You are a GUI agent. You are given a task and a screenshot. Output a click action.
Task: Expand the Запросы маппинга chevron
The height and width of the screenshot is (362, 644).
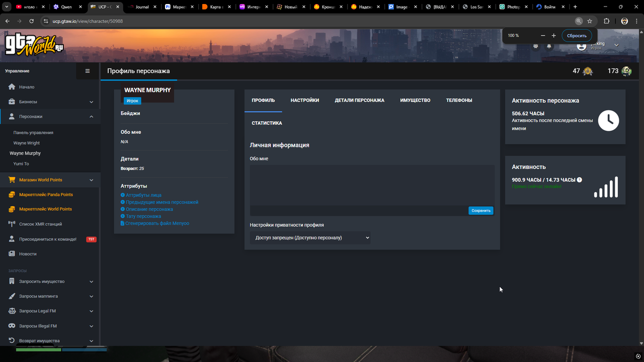91,297
